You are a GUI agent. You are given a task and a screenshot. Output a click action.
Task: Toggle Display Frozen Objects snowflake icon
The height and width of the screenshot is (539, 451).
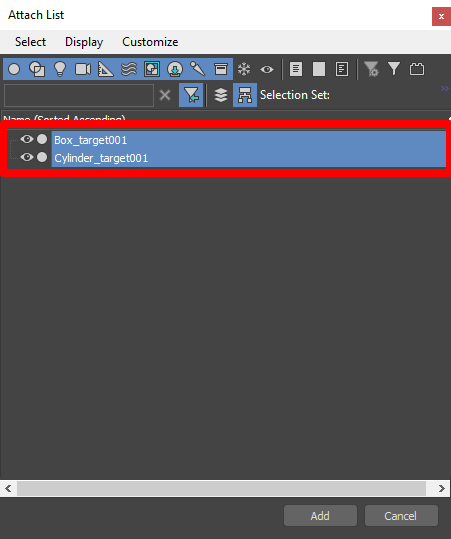point(244,69)
